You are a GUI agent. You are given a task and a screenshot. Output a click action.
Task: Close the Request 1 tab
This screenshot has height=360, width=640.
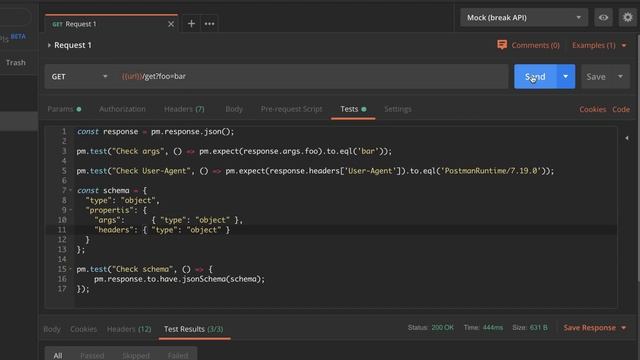pos(171,24)
